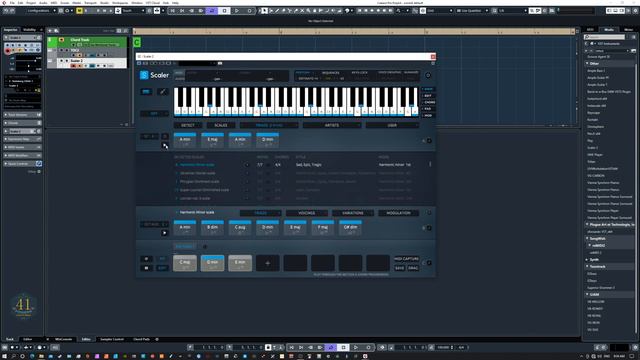Open the Triads dropdown in scale section
Image resolution: width=640 pixels, height=360 pixels.
click(260, 213)
